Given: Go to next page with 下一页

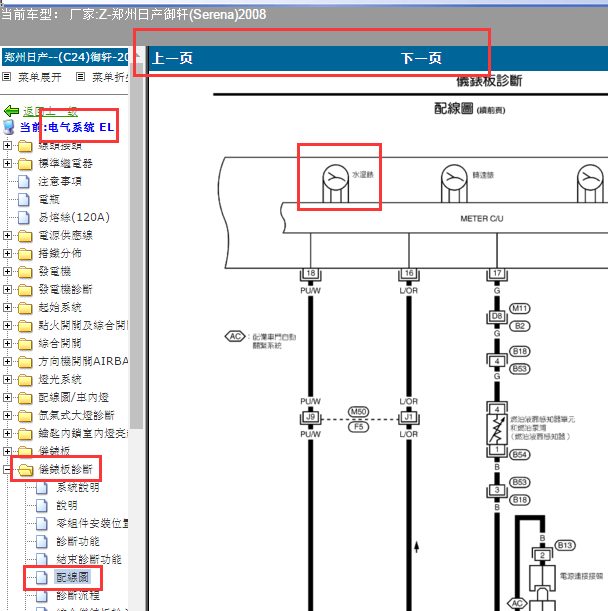Looking at the screenshot, I should point(421,58).
